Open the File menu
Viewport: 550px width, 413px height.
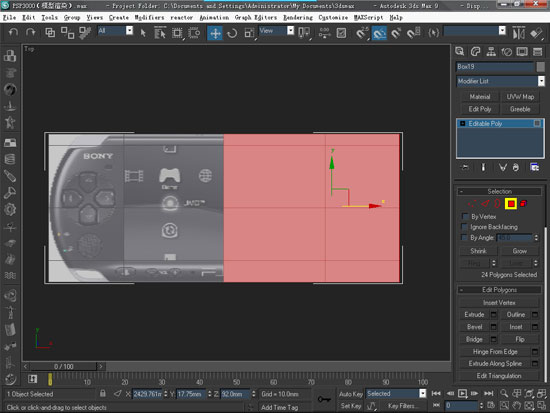(9, 18)
